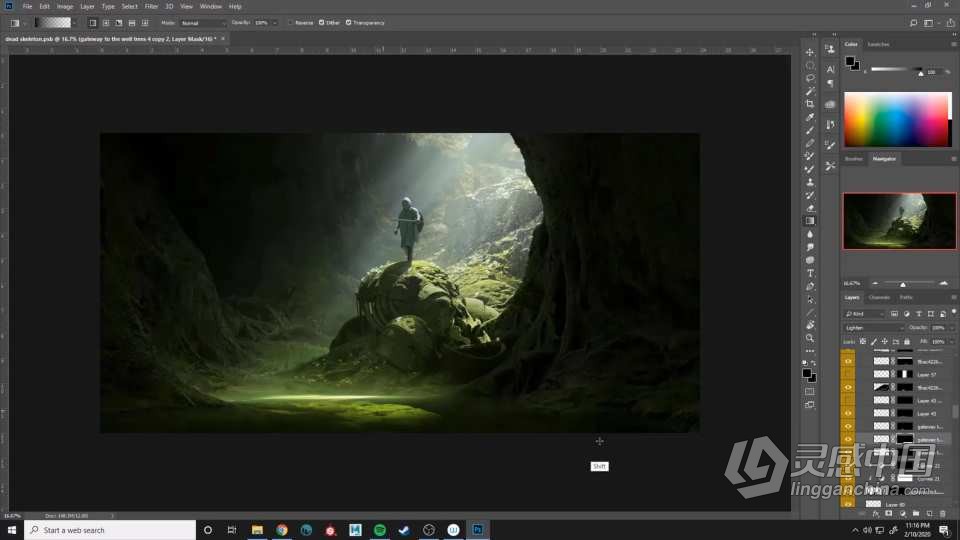The width and height of the screenshot is (960, 540).
Task: Select the Magic Wand tool
Action: point(810,91)
